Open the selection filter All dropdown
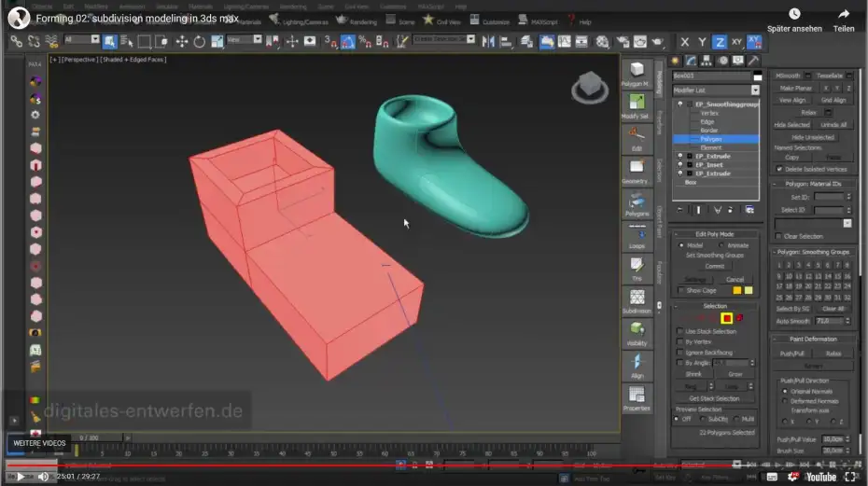This screenshot has width=868, height=486. click(x=94, y=39)
